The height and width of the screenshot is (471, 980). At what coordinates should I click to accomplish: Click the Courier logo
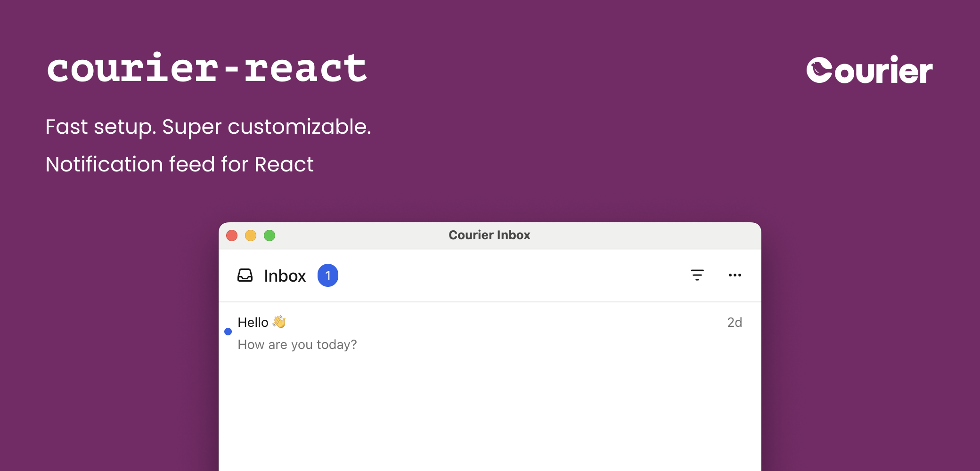(x=869, y=70)
